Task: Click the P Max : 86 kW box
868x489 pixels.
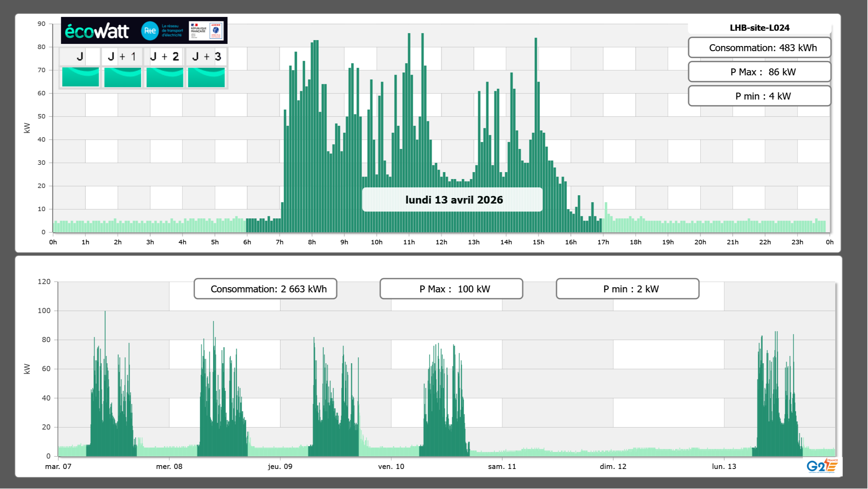Action: [x=759, y=72]
